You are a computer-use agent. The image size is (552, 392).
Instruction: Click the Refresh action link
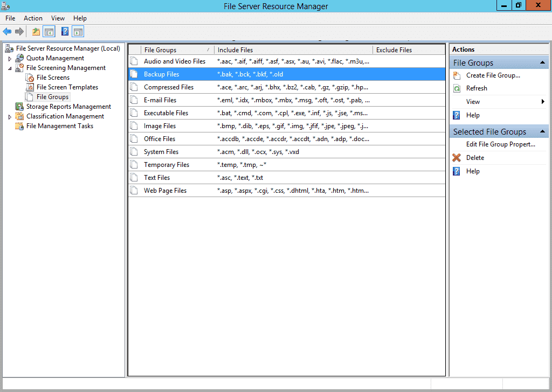[x=477, y=88]
